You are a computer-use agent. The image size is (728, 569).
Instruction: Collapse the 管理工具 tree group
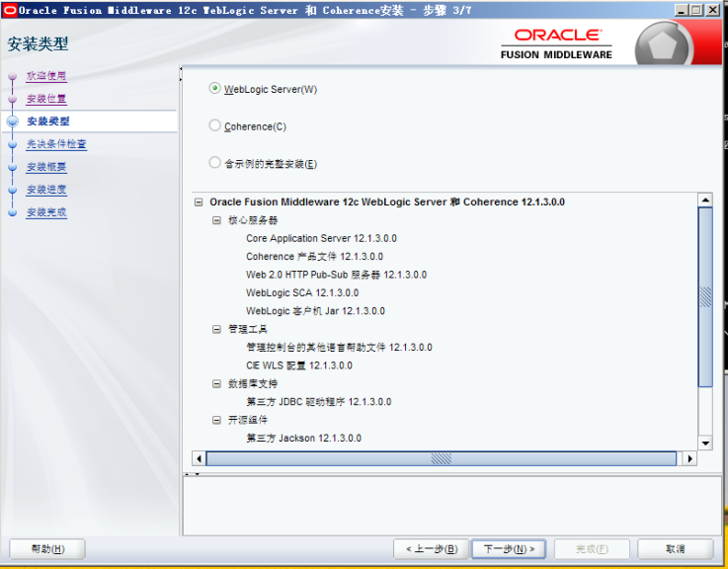(x=217, y=329)
